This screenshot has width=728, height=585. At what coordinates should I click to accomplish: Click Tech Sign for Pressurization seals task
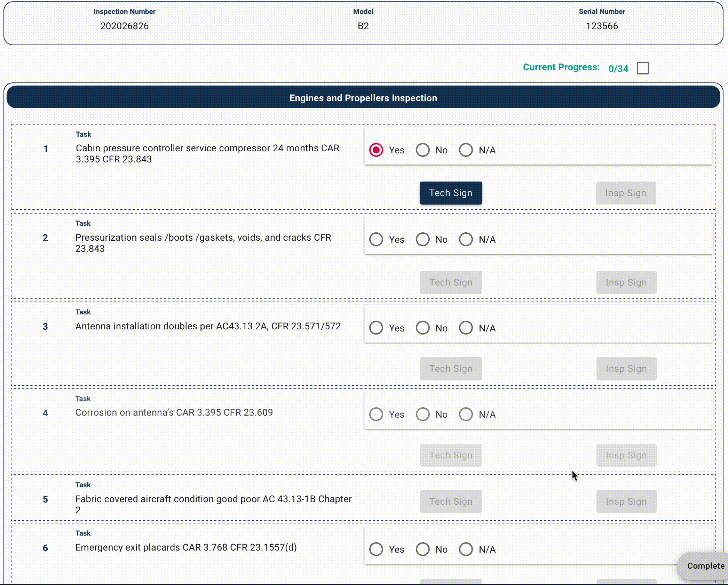451,282
